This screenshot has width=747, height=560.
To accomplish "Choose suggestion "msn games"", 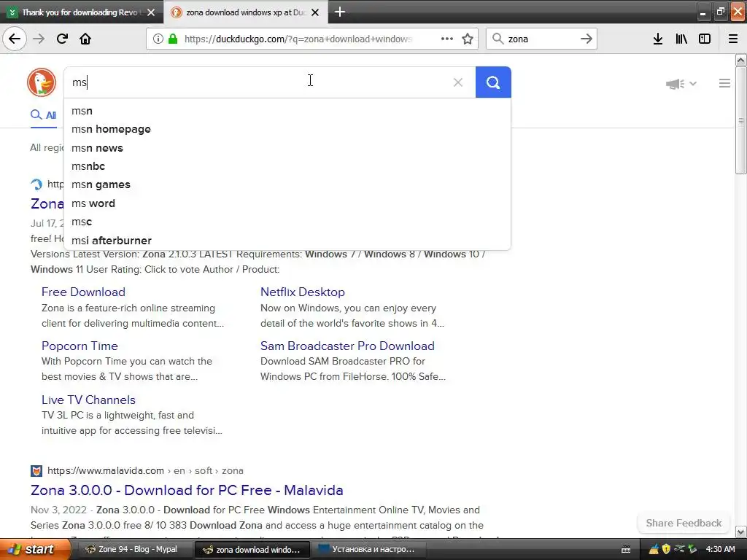I will point(286,184).
